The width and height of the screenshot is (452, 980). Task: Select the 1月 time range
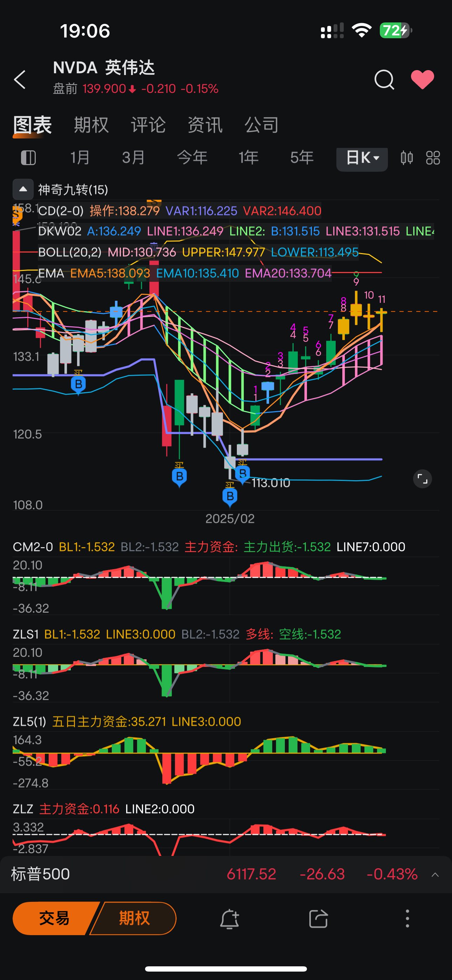(x=80, y=157)
